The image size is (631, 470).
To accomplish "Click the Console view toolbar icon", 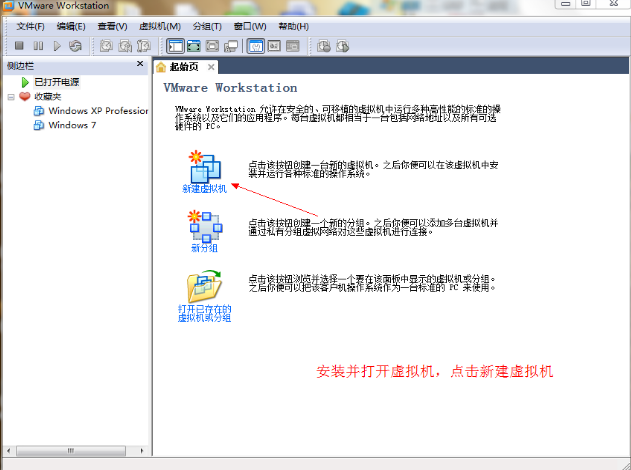I will click(293, 46).
